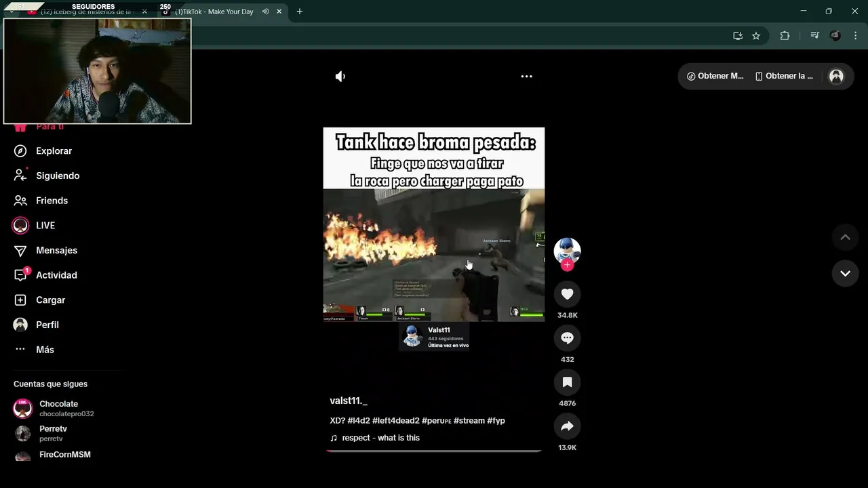This screenshot has height=488, width=868.
Task: Click the Cargar plus-square icon
Action: [20, 300]
